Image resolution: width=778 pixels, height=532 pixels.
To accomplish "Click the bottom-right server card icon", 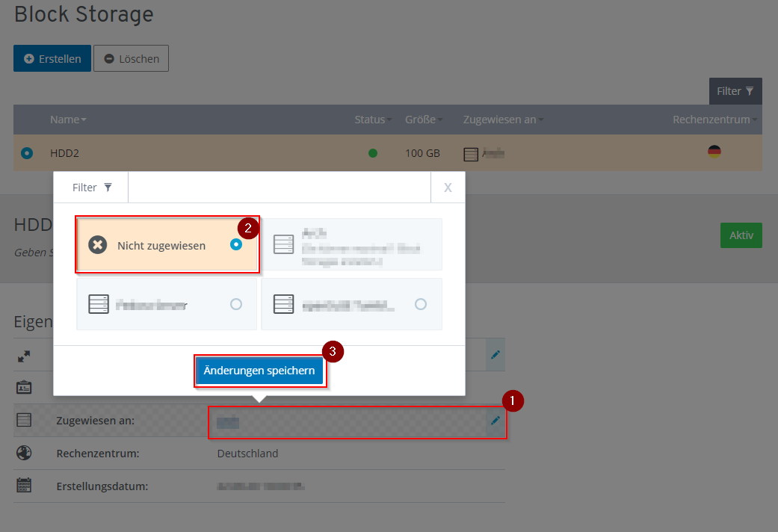I will click(284, 304).
